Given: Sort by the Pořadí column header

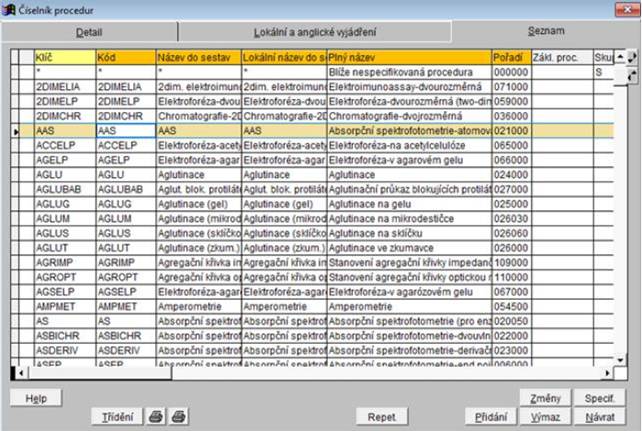Looking at the screenshot, I should pyautogui.click(x=511, y=58).
